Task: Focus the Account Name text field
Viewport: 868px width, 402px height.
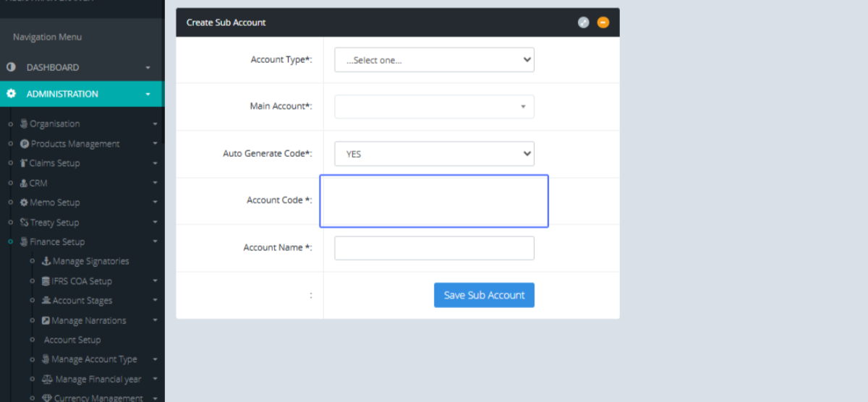Action: pyautogui.click(x=434, y=248)
